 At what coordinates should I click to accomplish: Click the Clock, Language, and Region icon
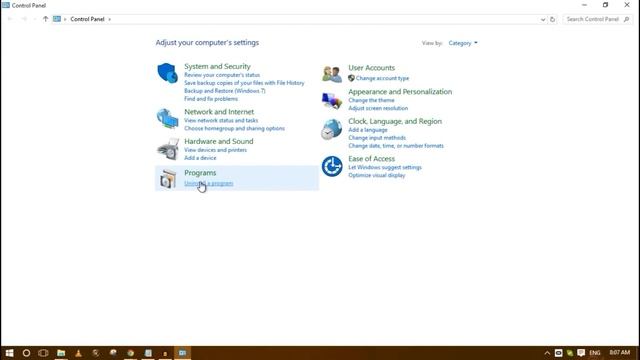point(331,129)
